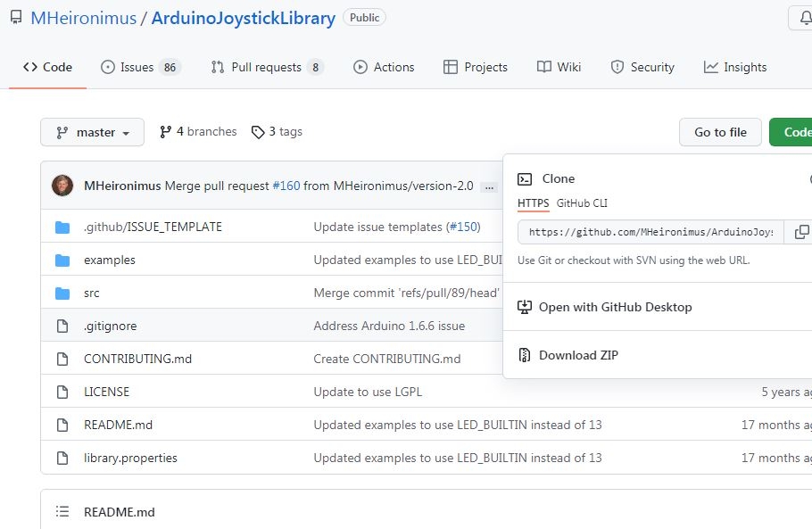Open 'Merge commit refs/pull/89/head' message

coord(407,293)
